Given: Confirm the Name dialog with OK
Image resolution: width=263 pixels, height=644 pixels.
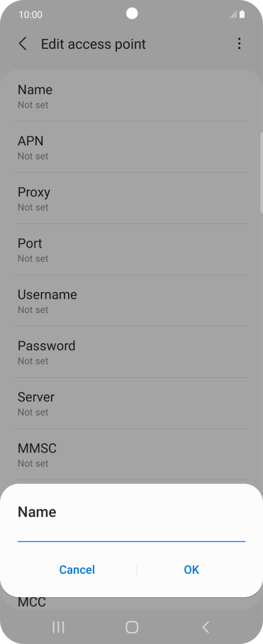Looking at the screenshot, I should point(191,570).
